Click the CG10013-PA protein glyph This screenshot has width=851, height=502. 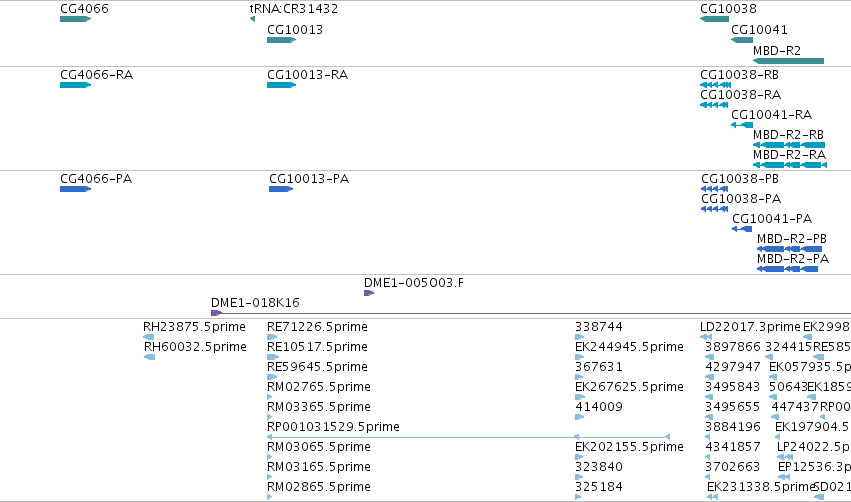click(281, 189)
